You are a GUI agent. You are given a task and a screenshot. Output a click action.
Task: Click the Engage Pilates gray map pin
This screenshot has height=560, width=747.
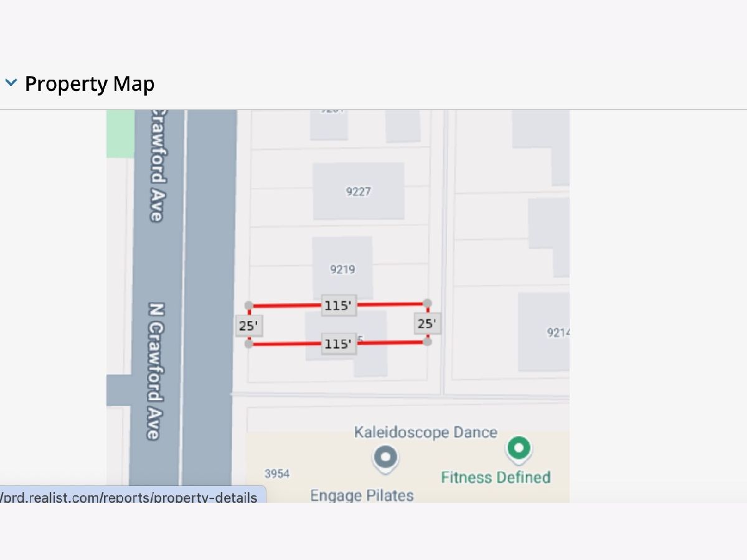click(x=385, y=459)
